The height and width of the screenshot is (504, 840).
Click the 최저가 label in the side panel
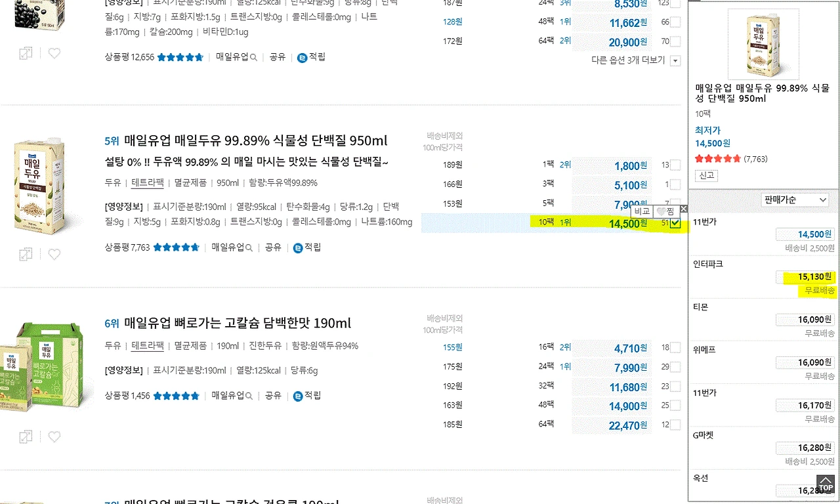pos(708,131)
